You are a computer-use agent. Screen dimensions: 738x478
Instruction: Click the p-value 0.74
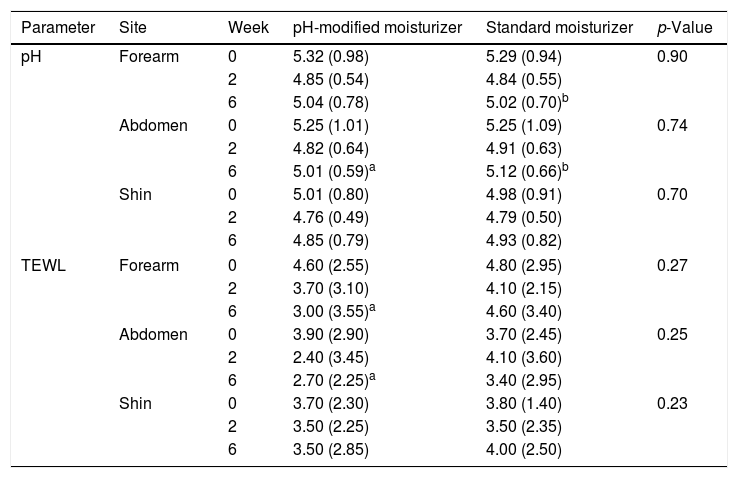point(673,126)
